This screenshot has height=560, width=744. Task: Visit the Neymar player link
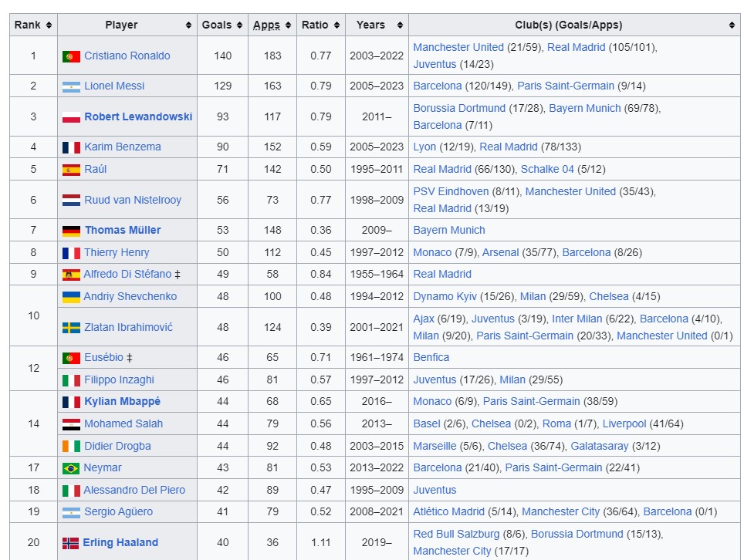coord(103,468)
